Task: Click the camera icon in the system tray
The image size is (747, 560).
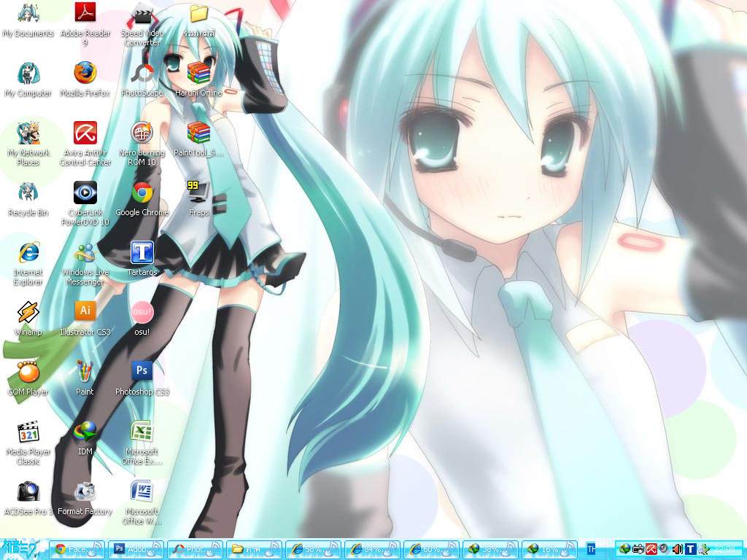Action: [638, 549]
